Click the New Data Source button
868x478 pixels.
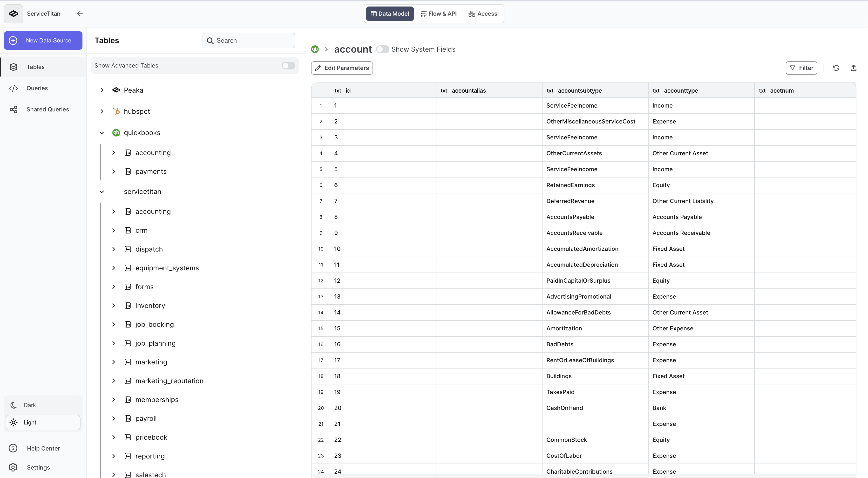[43, 41]
